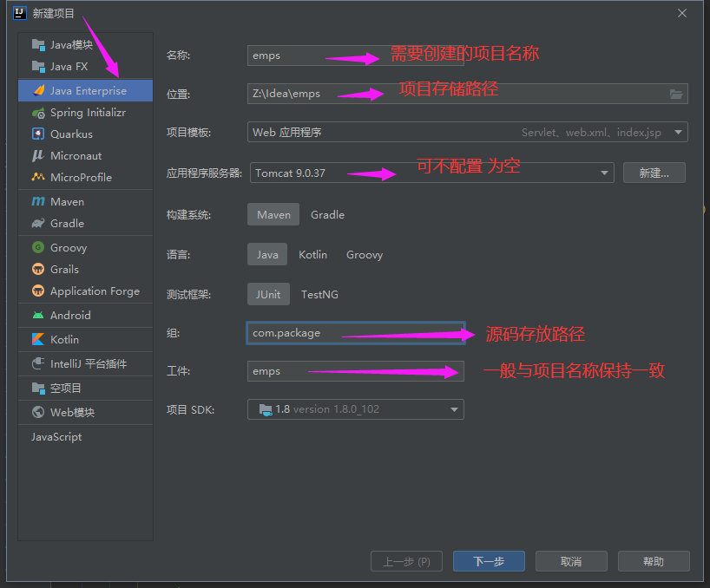This screenshot has width=710, height=588.
Task: Select the IntelliJ 平台插件 list entry
Action: 86,363
